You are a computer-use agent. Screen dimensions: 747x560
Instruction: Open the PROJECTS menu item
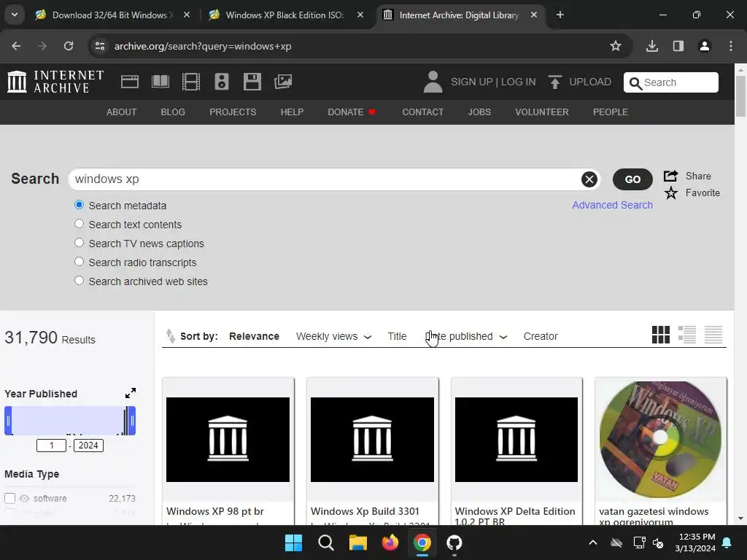click(x=233, y=112)
